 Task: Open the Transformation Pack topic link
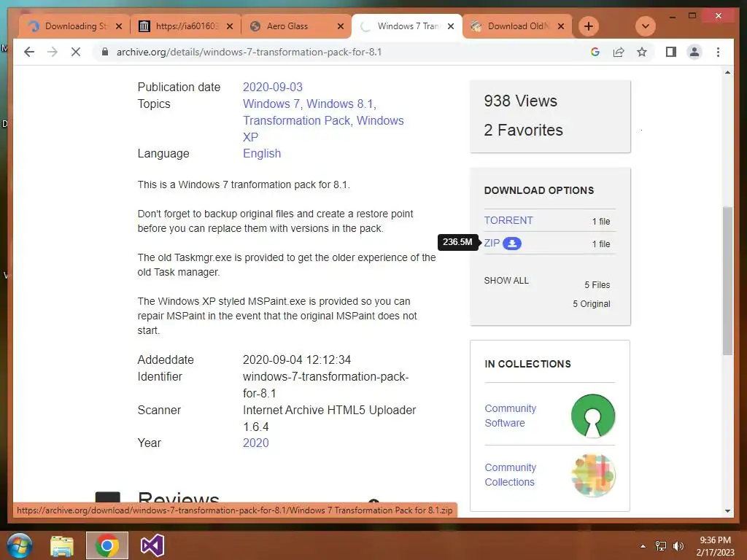[296, 120]
